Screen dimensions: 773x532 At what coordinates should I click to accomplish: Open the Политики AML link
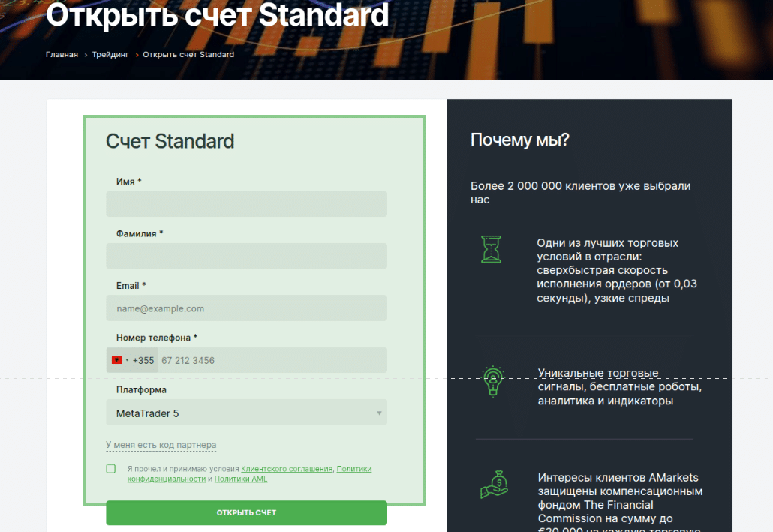(x=240, y=479)
